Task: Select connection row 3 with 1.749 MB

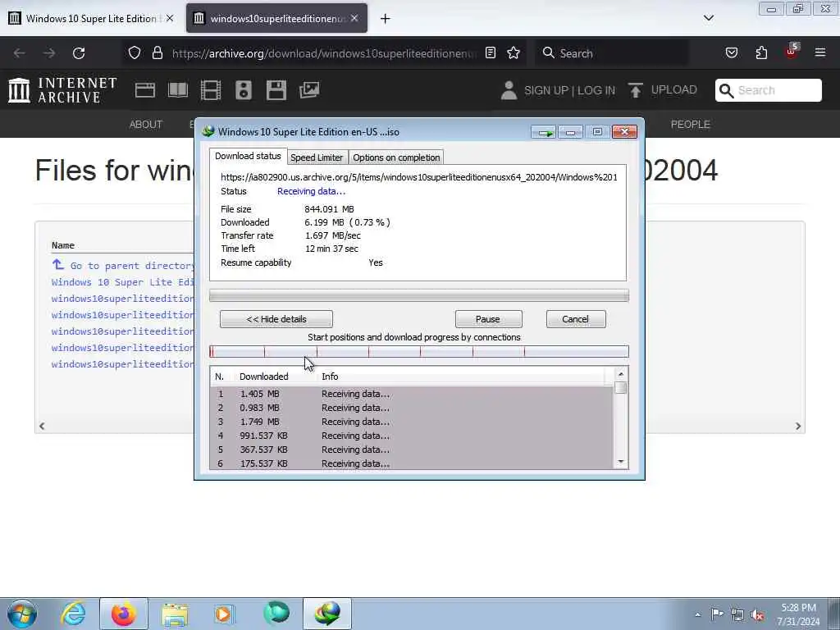Action: pyautogui.click(x=412, y=422)
